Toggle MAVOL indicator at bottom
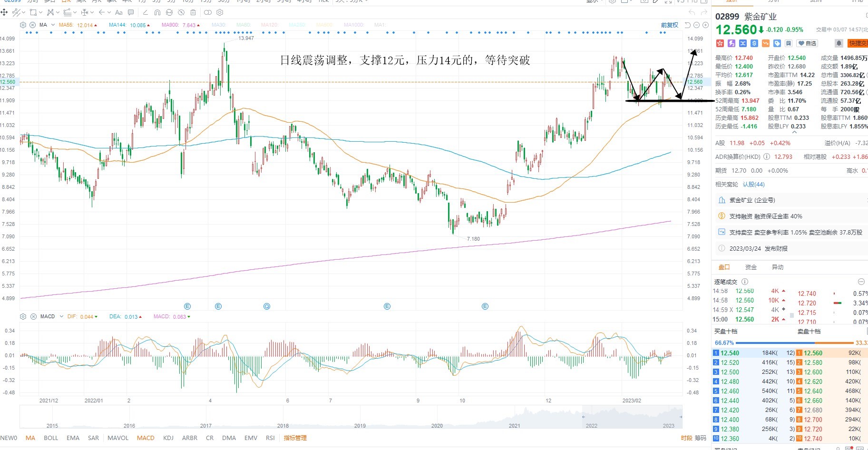 click(118, 438)
